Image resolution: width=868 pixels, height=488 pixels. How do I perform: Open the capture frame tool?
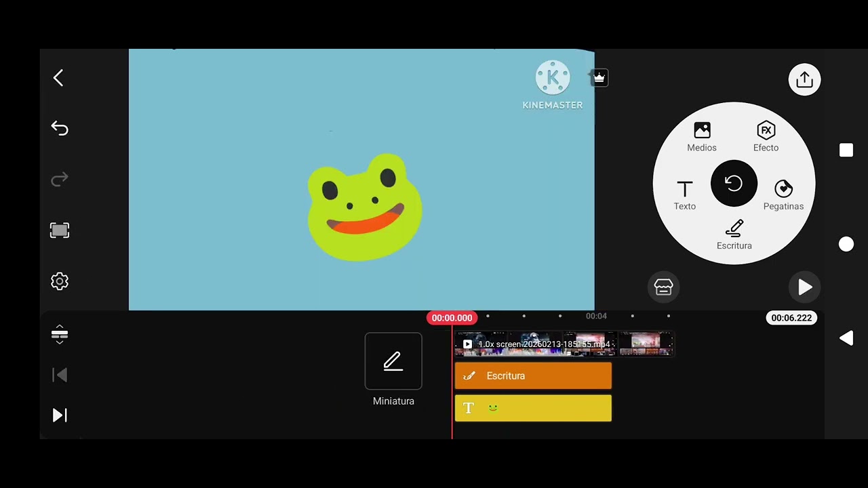60,230
